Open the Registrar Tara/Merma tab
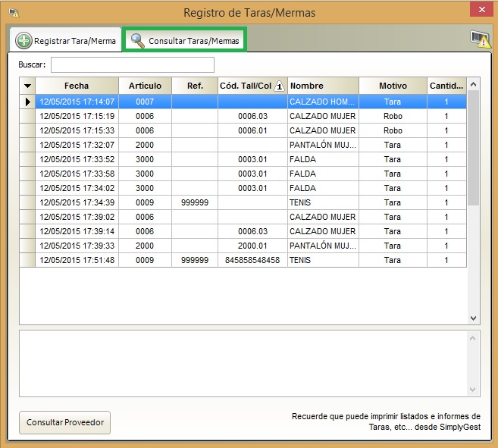498x448 pixels. (x=66, y=40)
